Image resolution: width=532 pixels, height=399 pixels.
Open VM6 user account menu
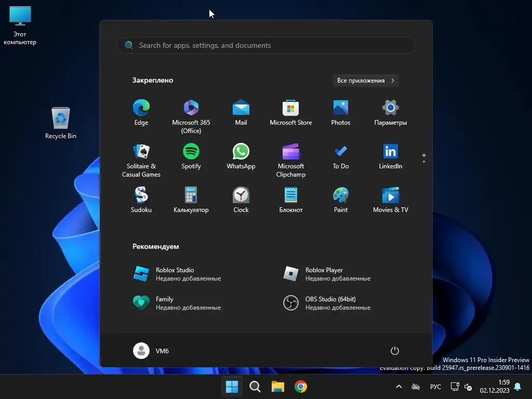point(151,351)
